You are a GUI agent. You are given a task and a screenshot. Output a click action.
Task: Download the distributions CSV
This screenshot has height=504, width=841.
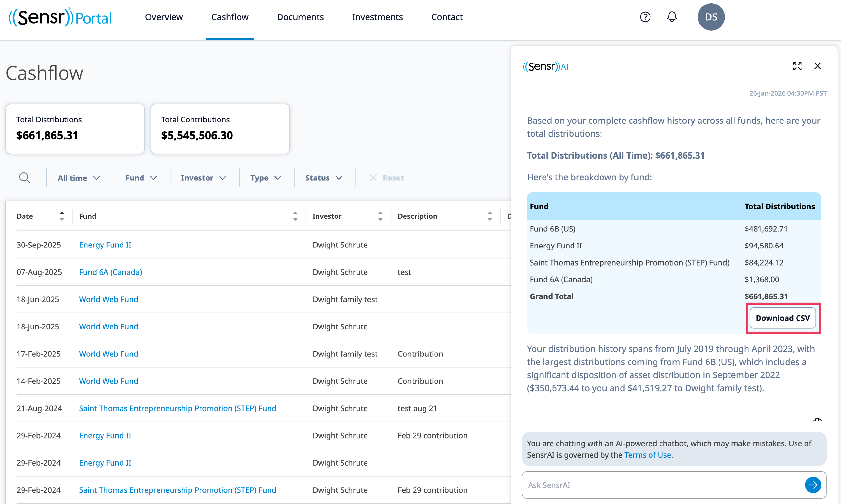[x=783, y=318]
